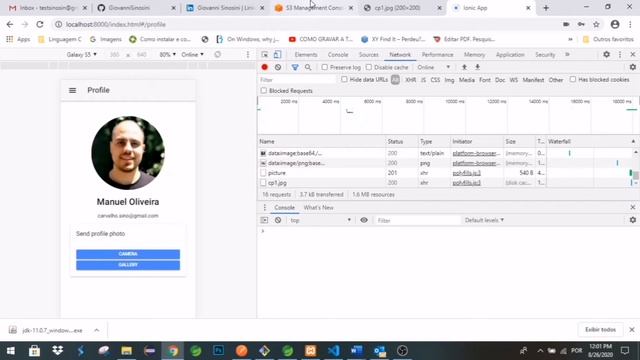Switch to S3 Management Console tab
Image resolution: width=640 pixels, height=360 pixels.
314,8
